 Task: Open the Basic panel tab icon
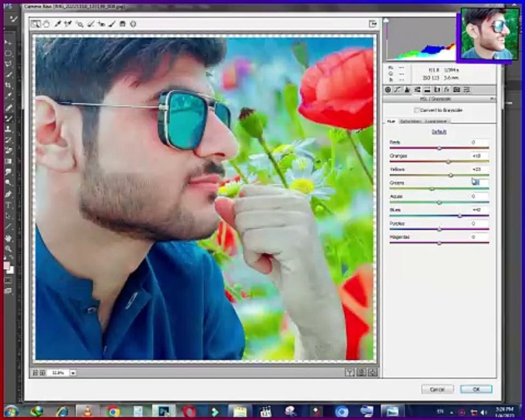388,89
